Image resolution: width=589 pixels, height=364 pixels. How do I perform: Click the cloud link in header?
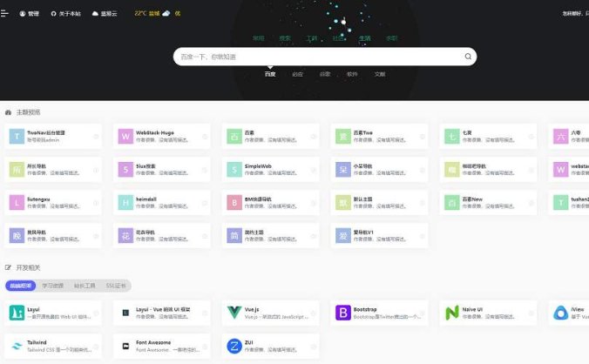coord(105,14)
